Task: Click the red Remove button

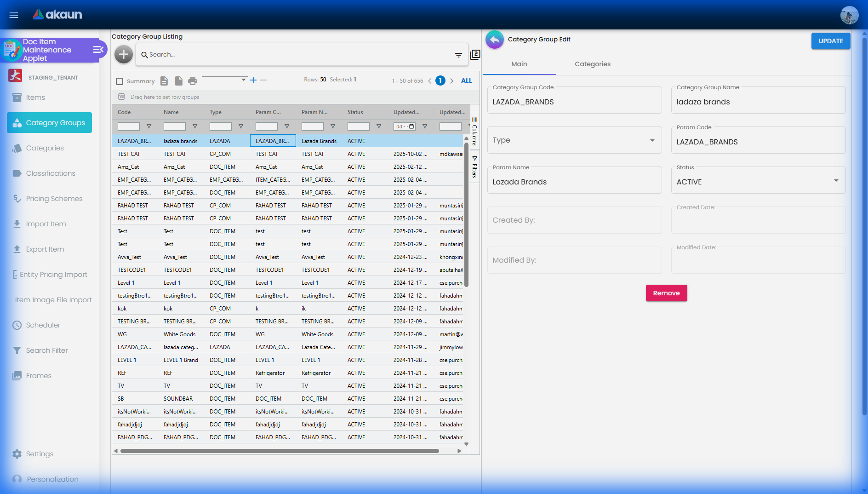Action: pyautogui.click(x=666, y=293)
